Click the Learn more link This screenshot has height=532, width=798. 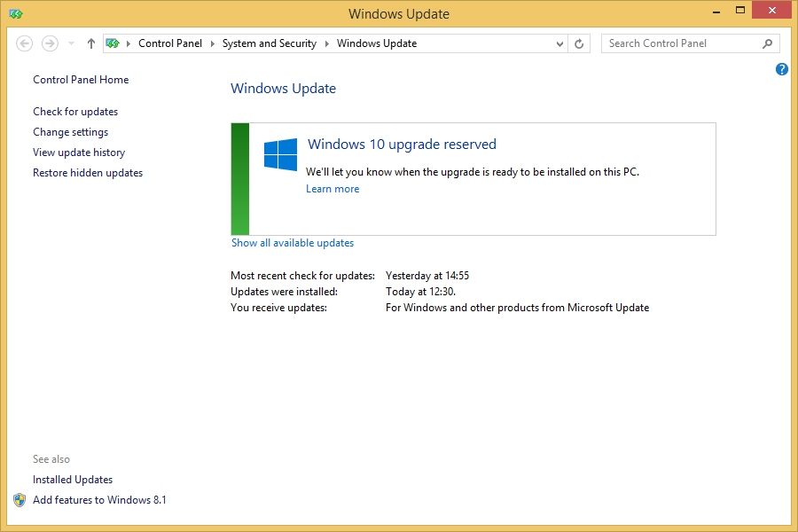(332, 189)
